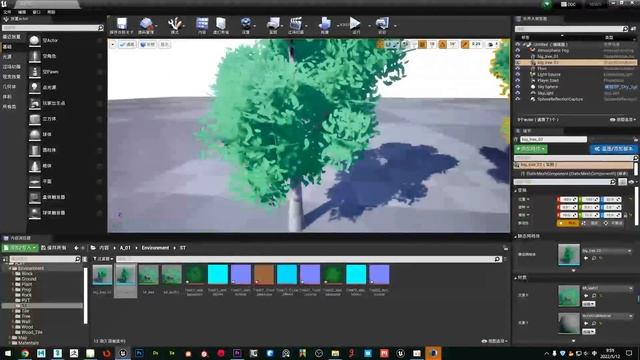Image resolution: width=640 pixels, height=360 pixels.
Task: Toggle visibility of Sky Sphere actor
Action: click(x=518, y=87)
